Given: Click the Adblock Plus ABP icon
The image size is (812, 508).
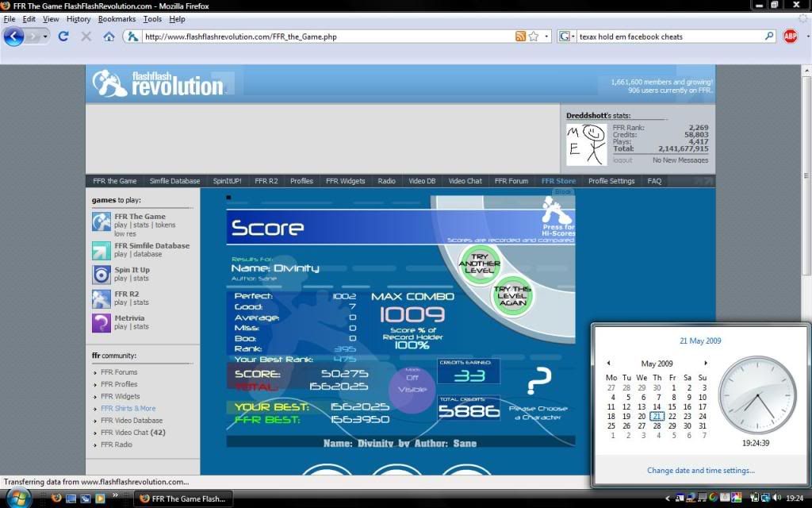Looking at the screenshot, I should click(x=790, y=37).
